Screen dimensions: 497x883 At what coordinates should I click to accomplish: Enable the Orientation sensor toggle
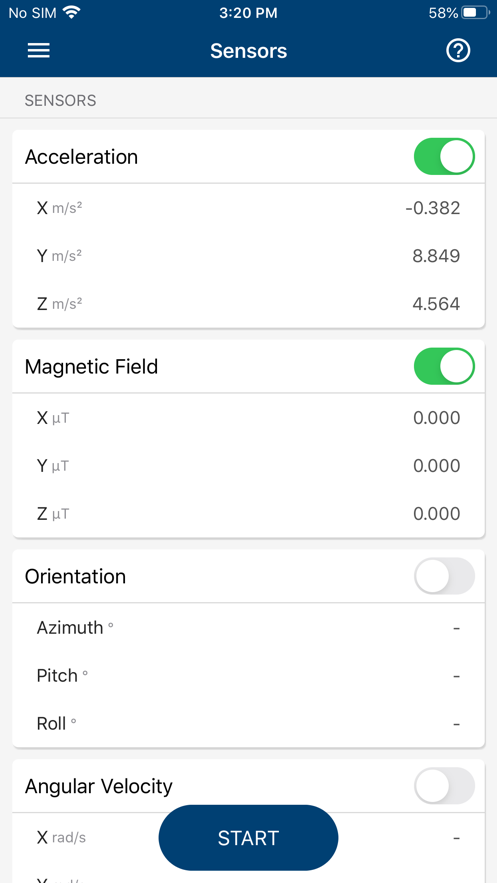(444, 576)
